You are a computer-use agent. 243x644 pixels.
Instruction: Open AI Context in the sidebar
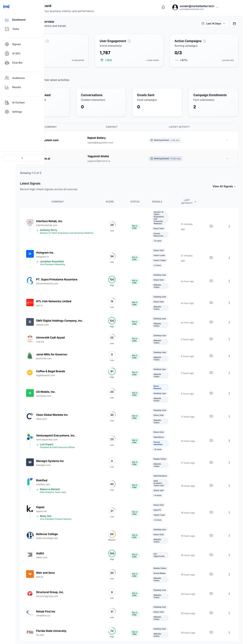coord(18,102)
